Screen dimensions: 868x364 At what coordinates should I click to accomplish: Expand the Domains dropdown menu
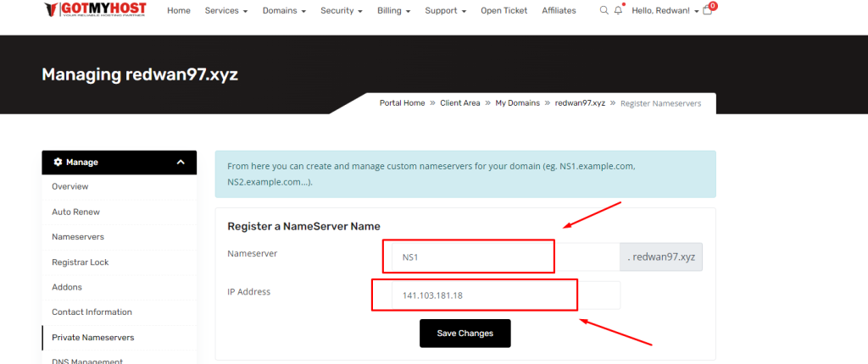point(285,11)
